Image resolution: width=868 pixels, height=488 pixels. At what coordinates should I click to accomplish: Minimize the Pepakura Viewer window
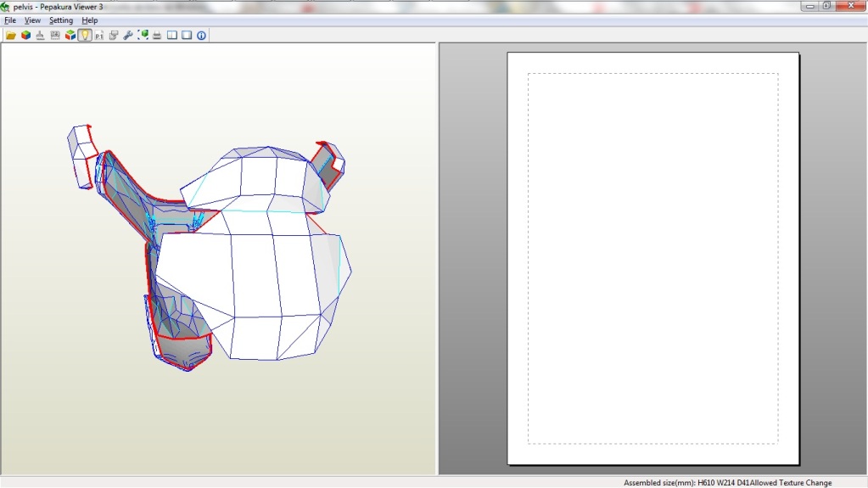coord(809,6)
